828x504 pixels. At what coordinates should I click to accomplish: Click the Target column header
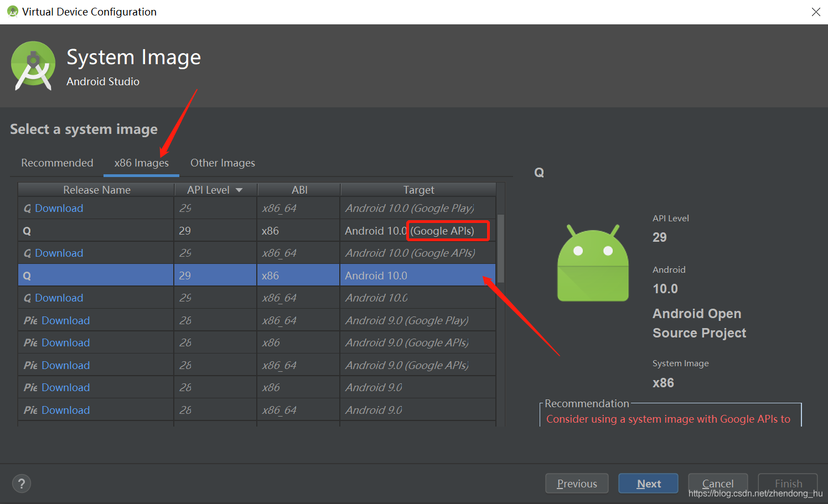[x=418, y=190]
